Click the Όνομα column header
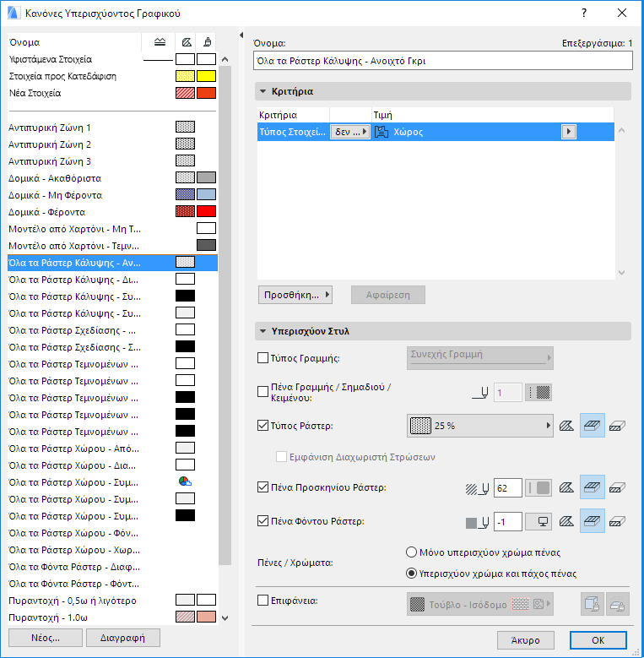 pos(74,42)
